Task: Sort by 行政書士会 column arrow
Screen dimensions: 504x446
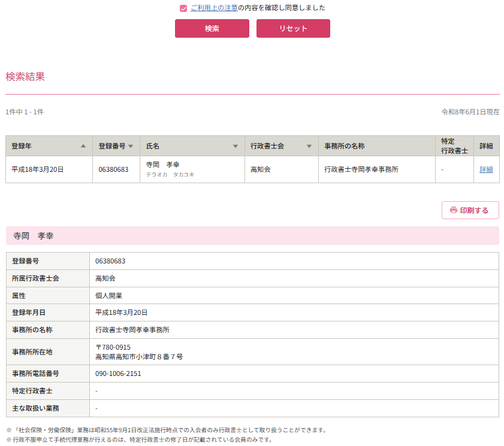Action: (309, 147)
